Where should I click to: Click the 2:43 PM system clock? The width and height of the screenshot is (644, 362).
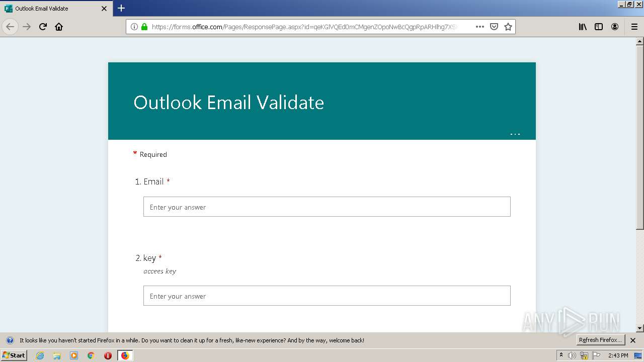point(618,355)
